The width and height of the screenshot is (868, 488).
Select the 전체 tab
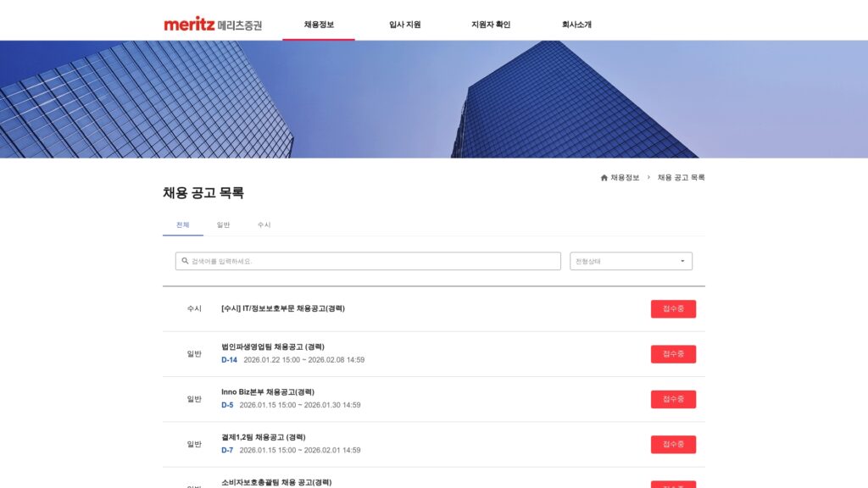(183, 225)
